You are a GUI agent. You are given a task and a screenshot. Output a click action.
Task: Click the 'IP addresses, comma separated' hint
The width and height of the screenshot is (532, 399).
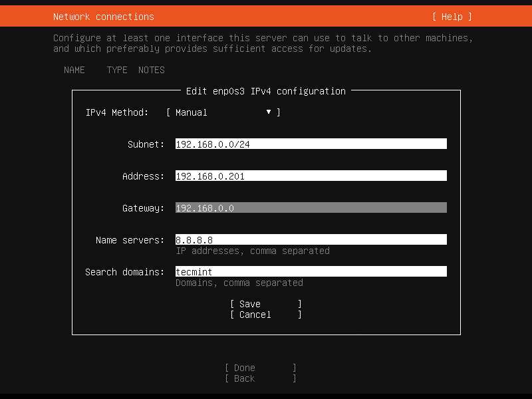pyautogui.click(x=252, y=251)
